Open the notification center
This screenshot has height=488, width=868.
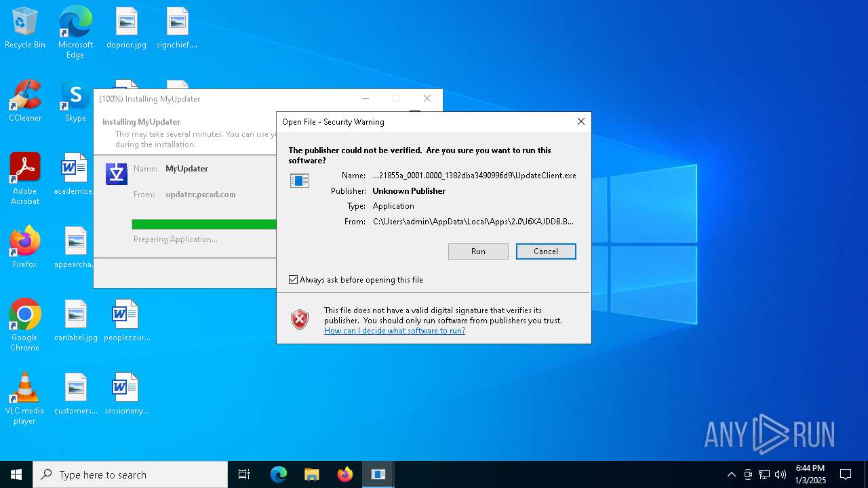(x=846, y=474)
